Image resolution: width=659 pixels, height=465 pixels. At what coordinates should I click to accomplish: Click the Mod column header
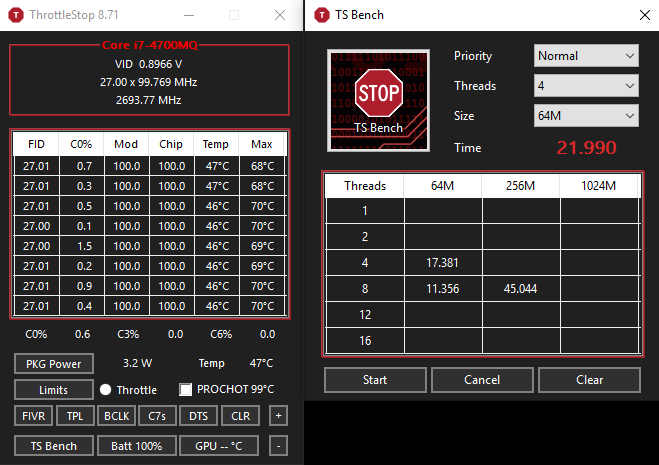tap(126, 144)
